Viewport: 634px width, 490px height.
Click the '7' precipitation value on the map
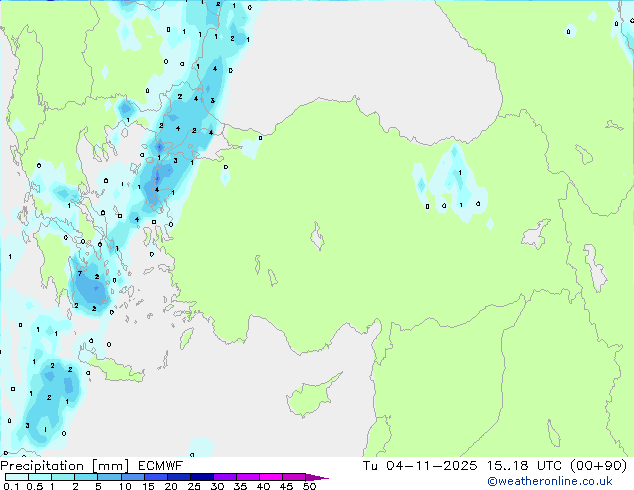pos(80,273)
